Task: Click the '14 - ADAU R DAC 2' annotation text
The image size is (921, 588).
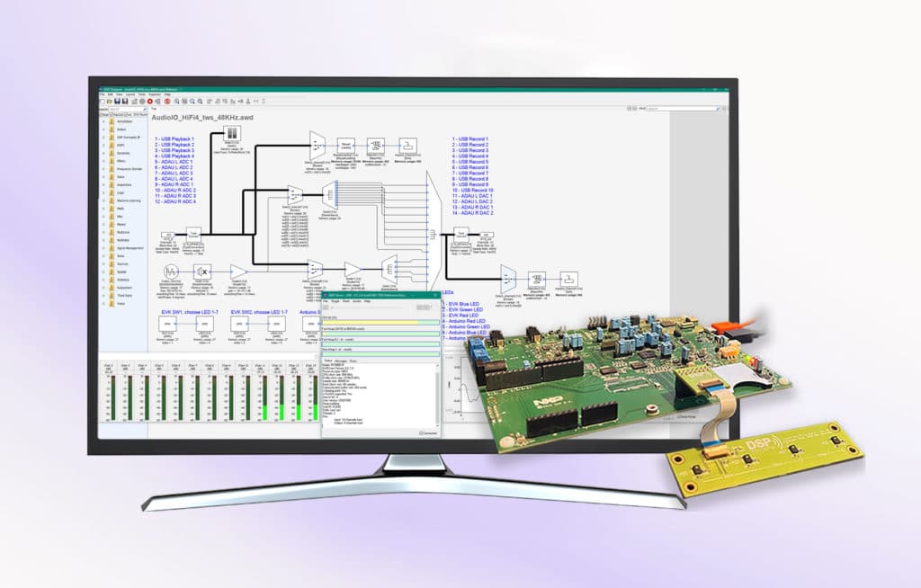Action: (473, 213)
